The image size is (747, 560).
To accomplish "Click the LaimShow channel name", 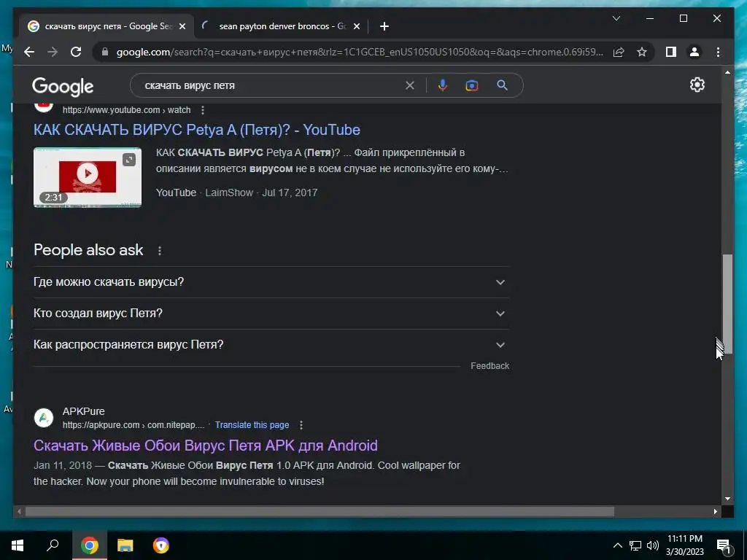I will click(229, 192).
